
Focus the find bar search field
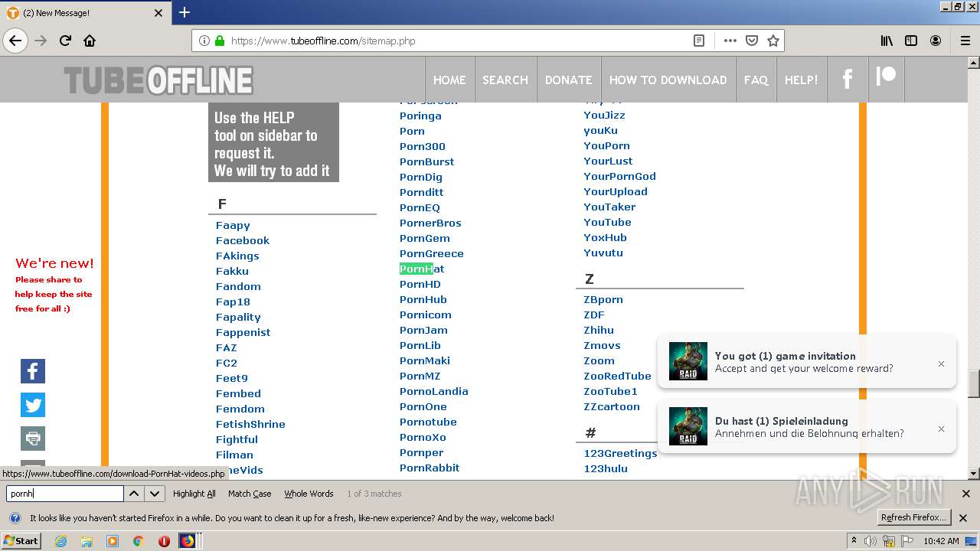click(x=64, y=494)
